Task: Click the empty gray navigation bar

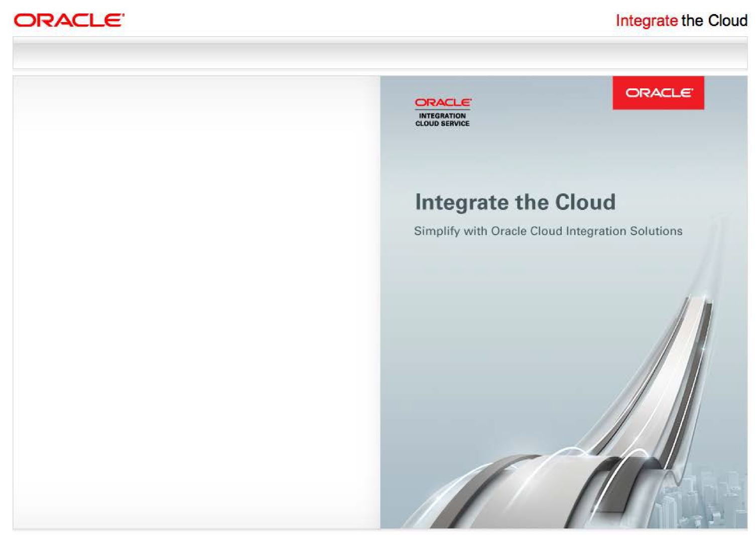Action: pyautogui.click(x=380, y=53)
